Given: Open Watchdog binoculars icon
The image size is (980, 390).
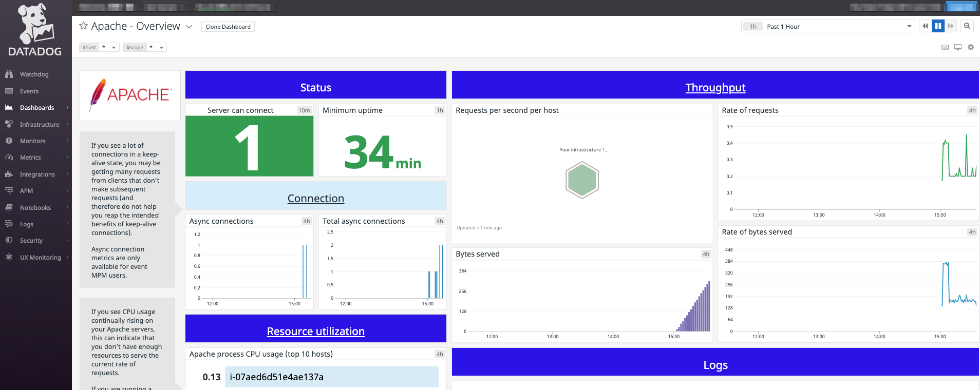Looking at the screenshot, I should tap(9, 74).
